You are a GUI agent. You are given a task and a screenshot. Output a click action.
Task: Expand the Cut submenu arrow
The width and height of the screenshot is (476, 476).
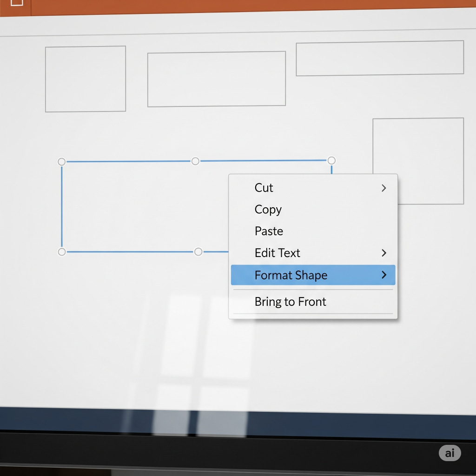click(x=383, y=188)
